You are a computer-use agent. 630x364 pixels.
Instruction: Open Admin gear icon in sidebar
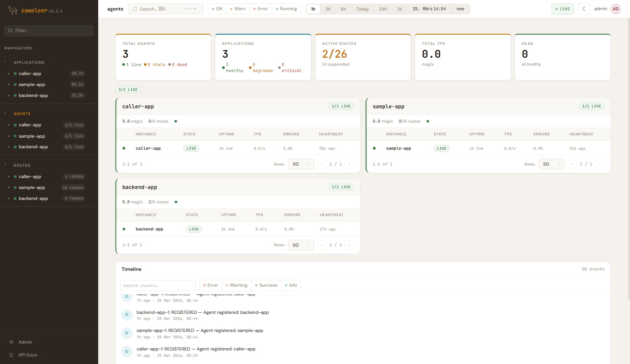[x=11, y=342]
